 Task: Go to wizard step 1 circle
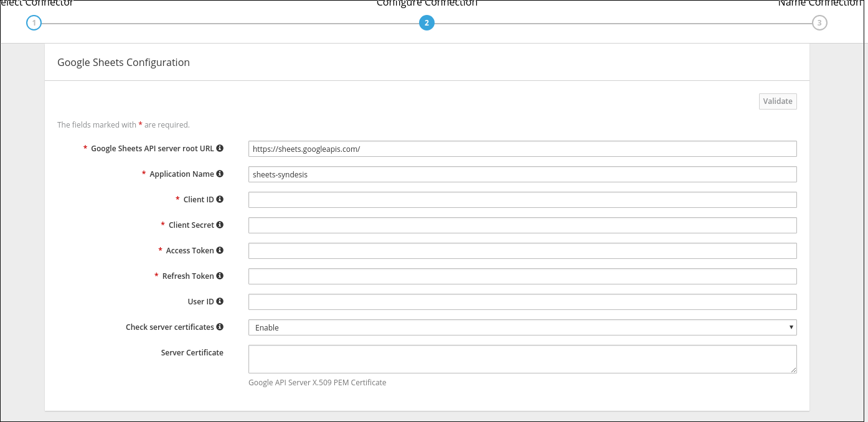tap(34, 23)
